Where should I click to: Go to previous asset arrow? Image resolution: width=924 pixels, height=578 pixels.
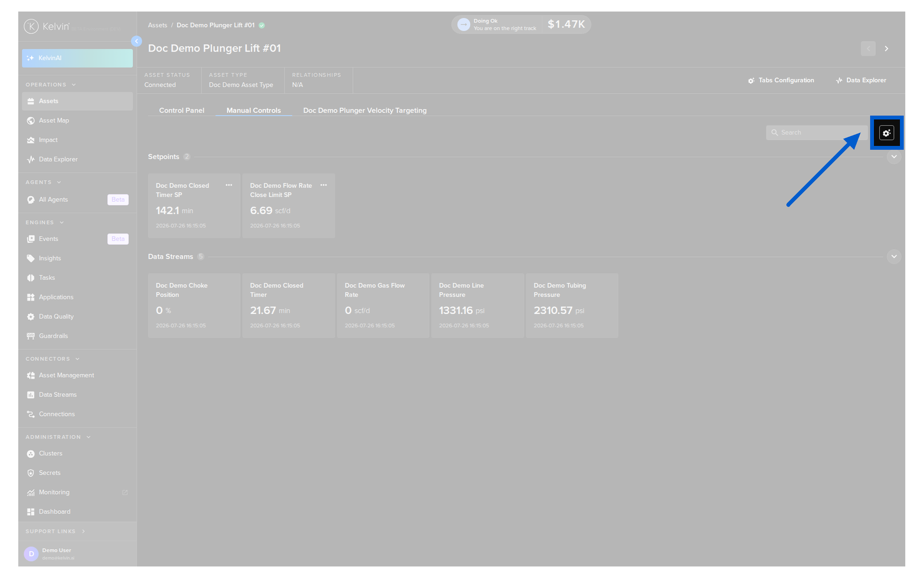click(x=868, y=49)
